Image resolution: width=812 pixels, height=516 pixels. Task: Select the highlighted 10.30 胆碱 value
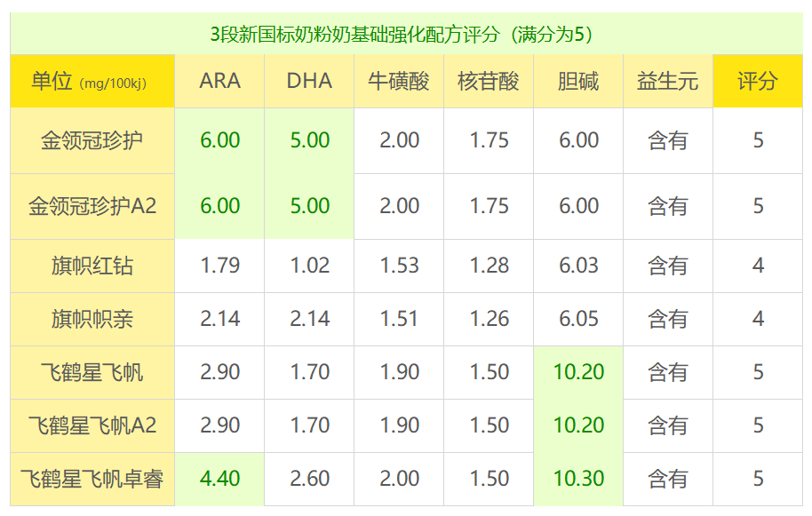[578, 479]
